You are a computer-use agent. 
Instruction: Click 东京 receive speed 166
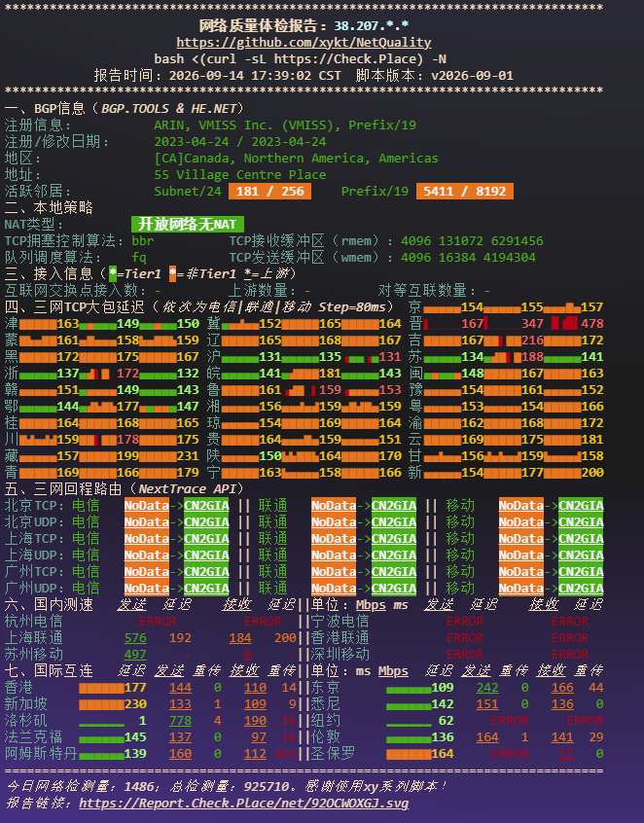pyautogui.click(x=562, y=688)
